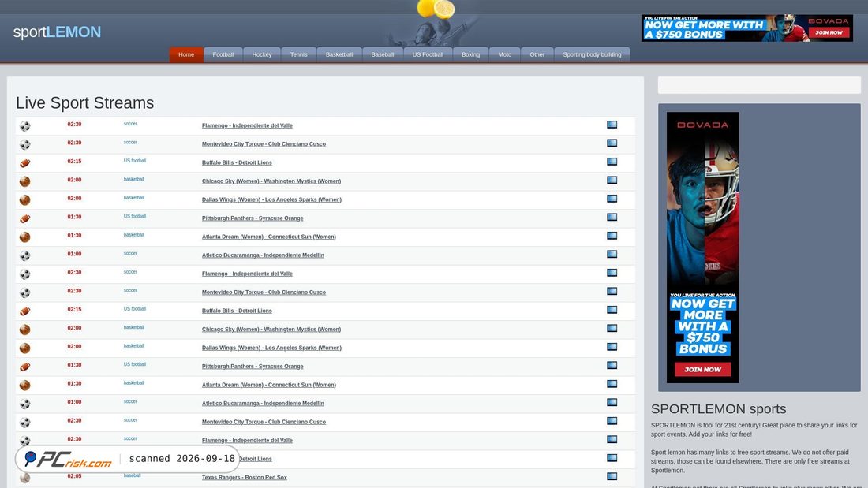
Task: Open the Bovada $750 bonus top banner
Action: click(746, 28)
